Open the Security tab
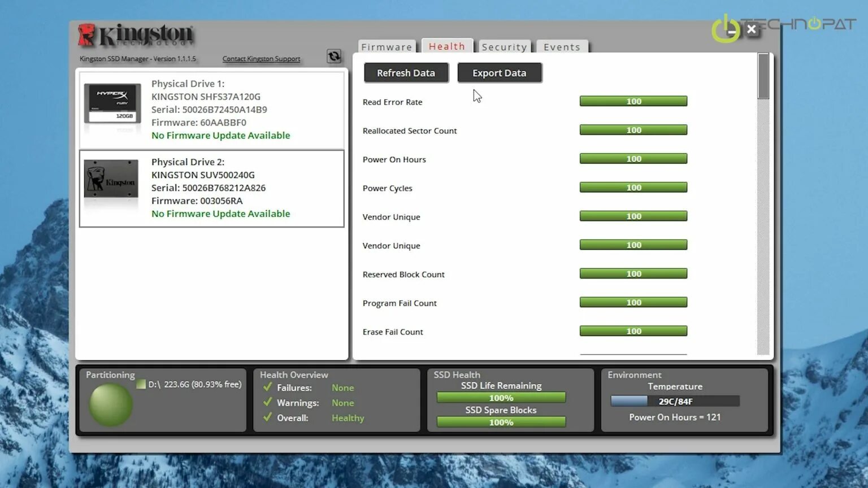Screen dimensions: 868x488 (x=504, y=47)
